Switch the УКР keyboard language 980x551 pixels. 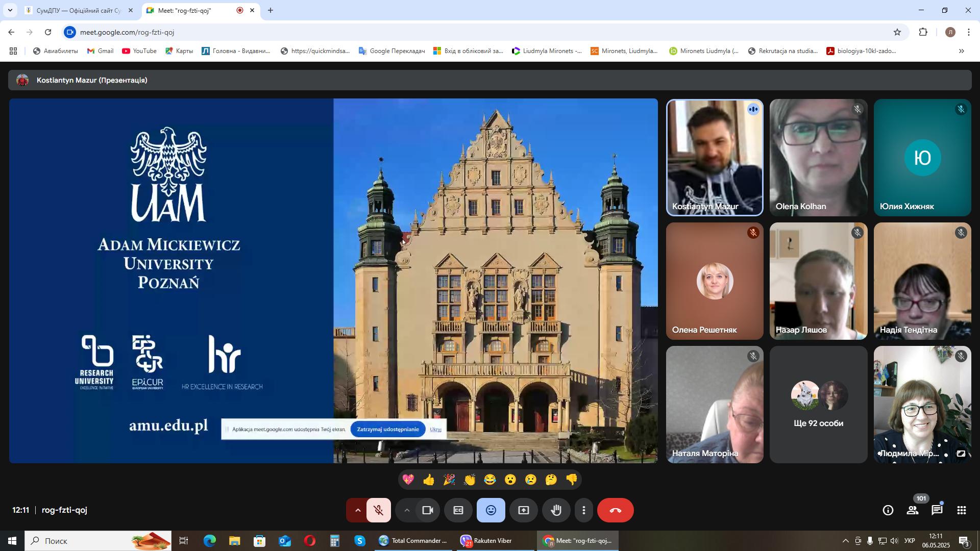tap(910, 541)
